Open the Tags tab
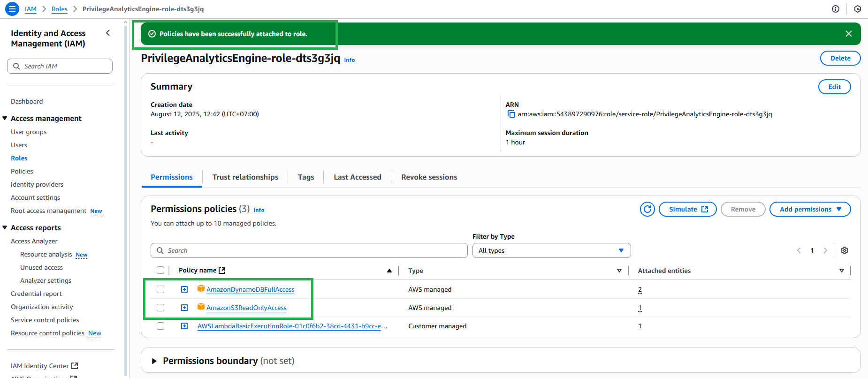Screen dimensions: 868x378 coord(306,177)
